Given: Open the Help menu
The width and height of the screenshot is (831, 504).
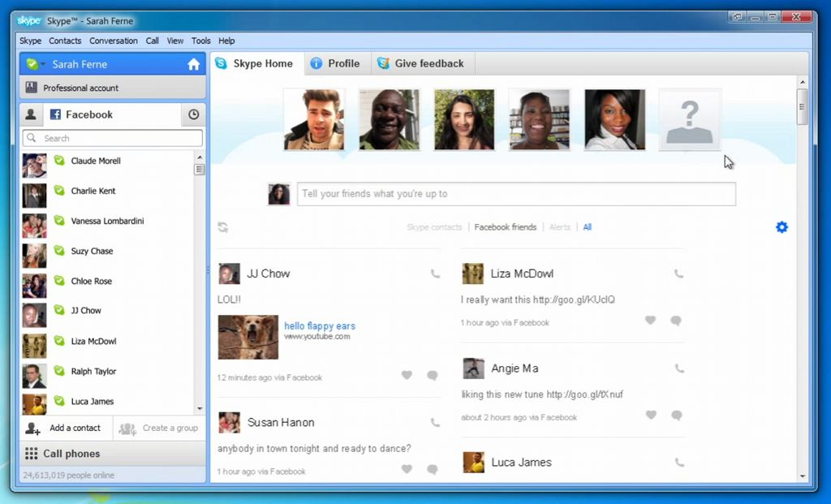Looking at the screenshot, I should [x=226, y=41].
